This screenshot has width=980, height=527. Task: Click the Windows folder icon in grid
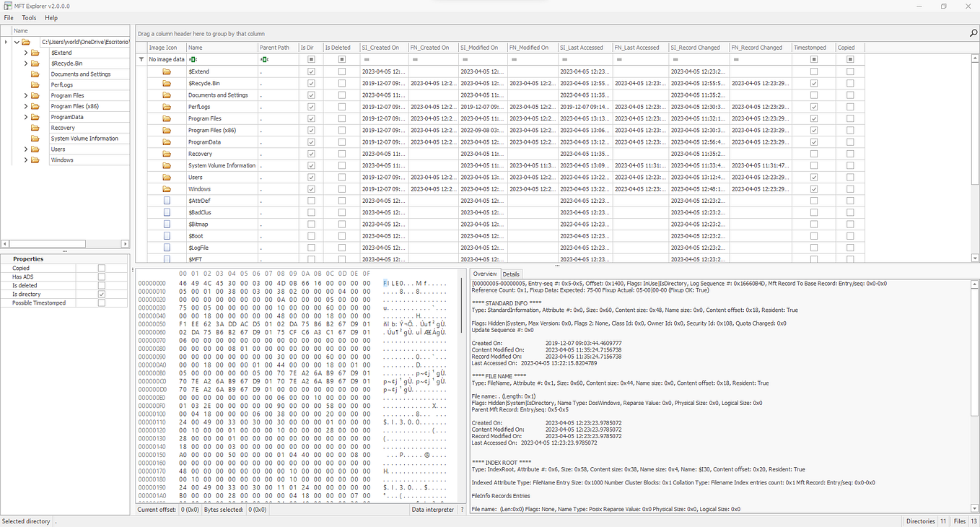(x=167, y=189)
